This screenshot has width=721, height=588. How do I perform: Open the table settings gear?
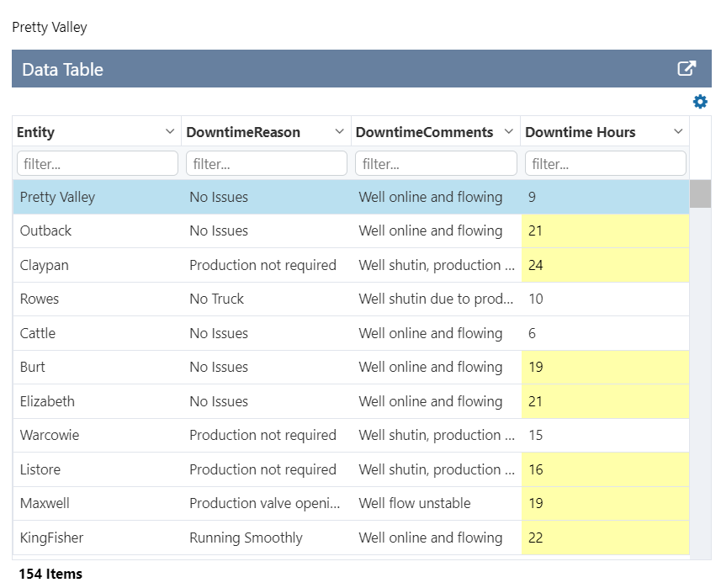[x=700, y=101]
